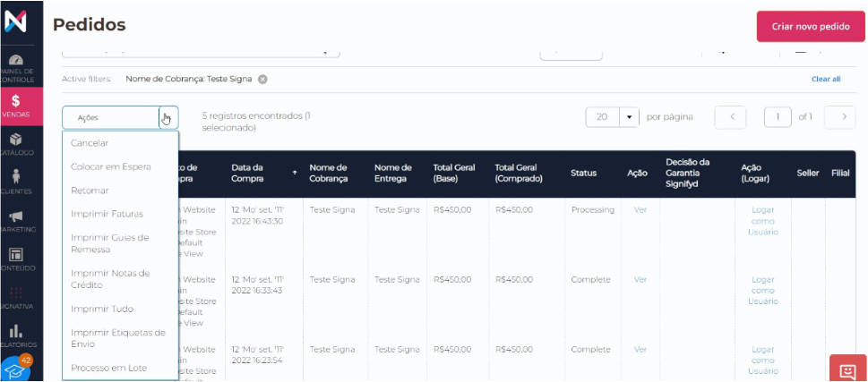Click Ver link for Processing order
Viewport: 868px width, 382px height.
tap(640, 209)
